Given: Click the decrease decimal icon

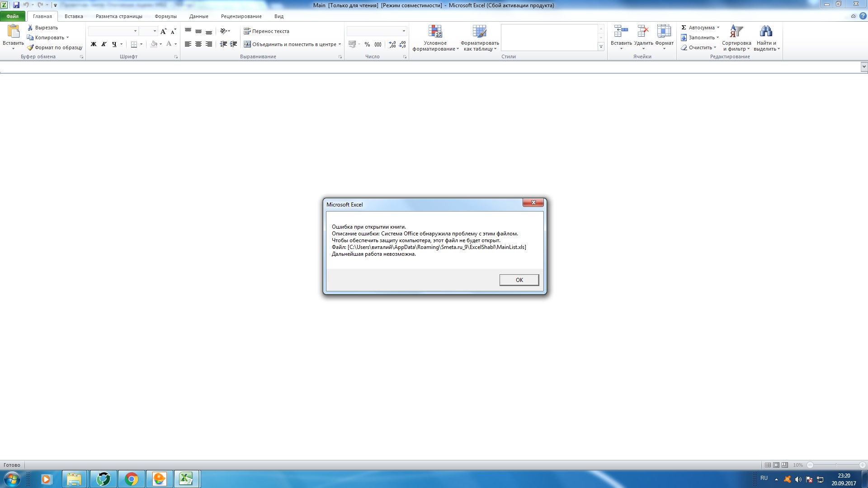Looking at the screenshot, I should (x=403, y=44).
